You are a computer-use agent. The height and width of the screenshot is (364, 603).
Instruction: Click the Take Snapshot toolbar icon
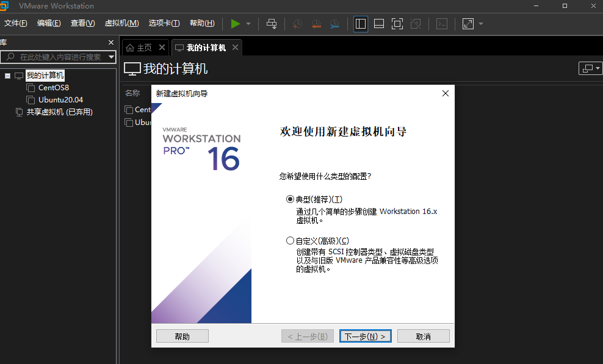point(297,24)
